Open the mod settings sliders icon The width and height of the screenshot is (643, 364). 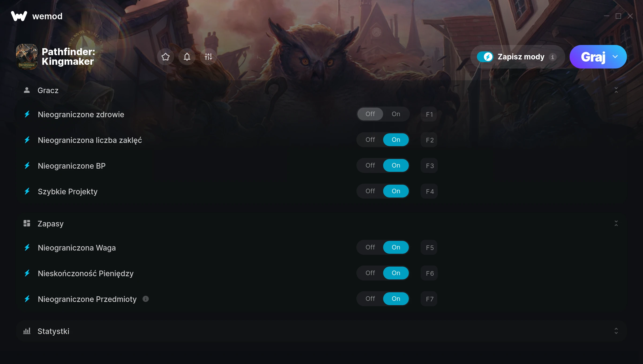click(208, 57)
